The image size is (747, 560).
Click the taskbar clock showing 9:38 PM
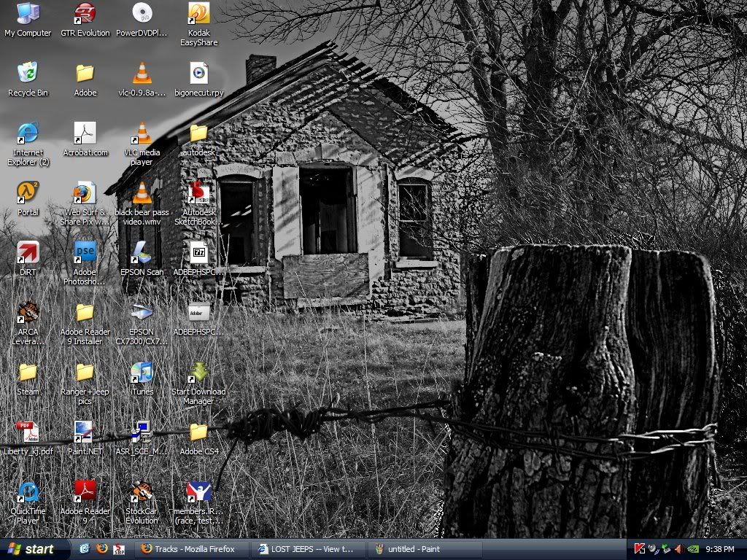coord(720,549)
